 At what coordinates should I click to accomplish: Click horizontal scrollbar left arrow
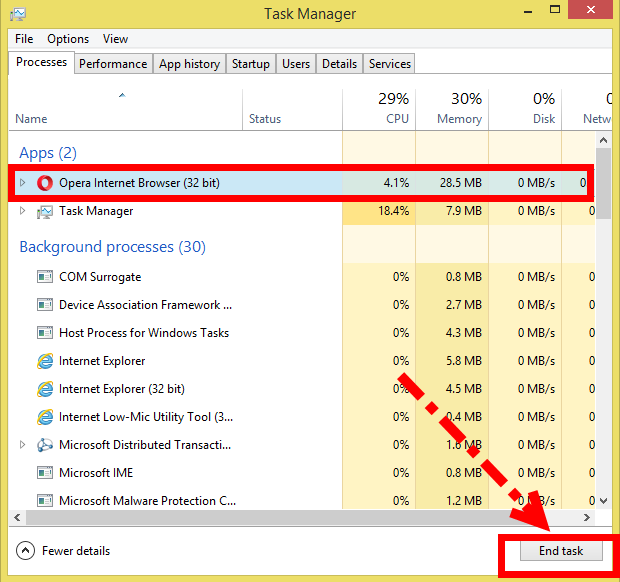pyautogui.click(x=17, y=517)
